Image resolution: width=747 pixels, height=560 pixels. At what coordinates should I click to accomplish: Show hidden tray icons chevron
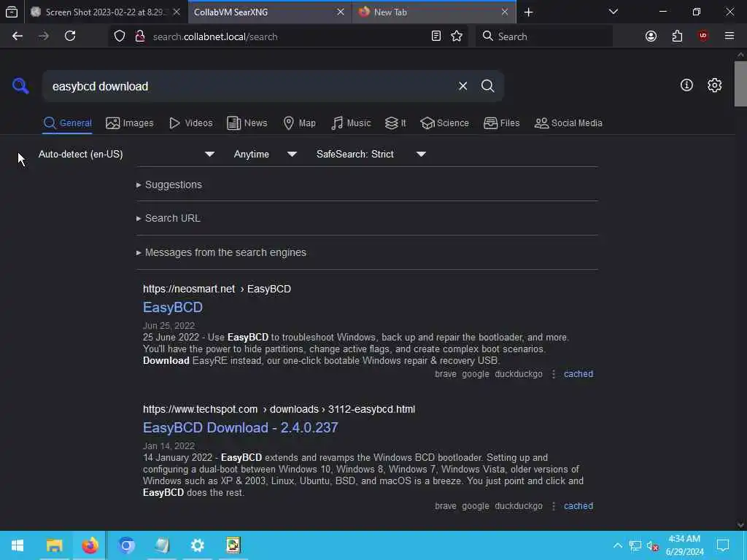[x=617, y=545]
